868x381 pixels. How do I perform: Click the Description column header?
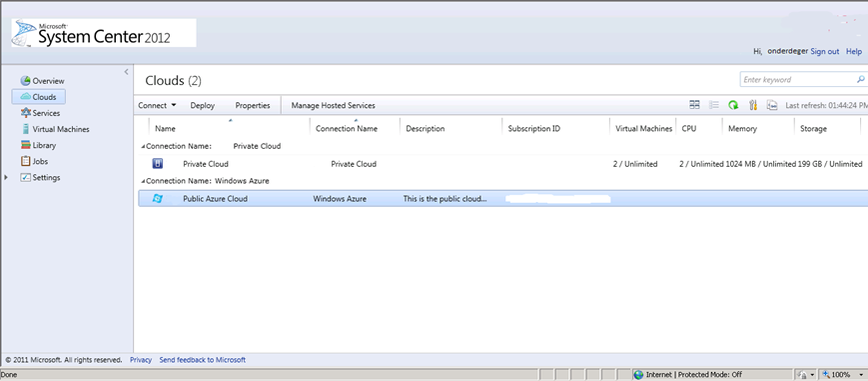pos(426,129)
